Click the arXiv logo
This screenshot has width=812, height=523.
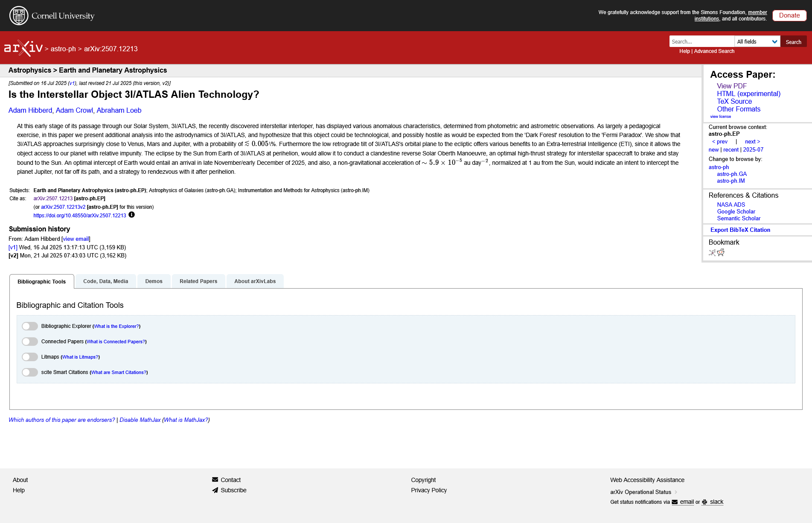coord(23,48)
